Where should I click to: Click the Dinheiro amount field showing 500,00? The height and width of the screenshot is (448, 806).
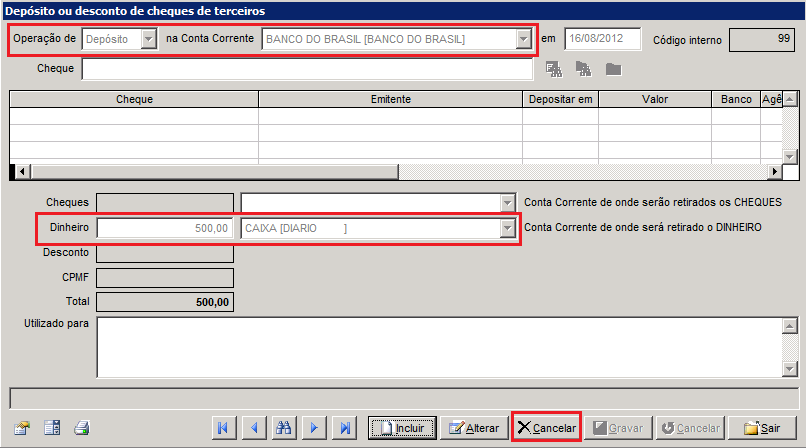click(x=165, y=228)
